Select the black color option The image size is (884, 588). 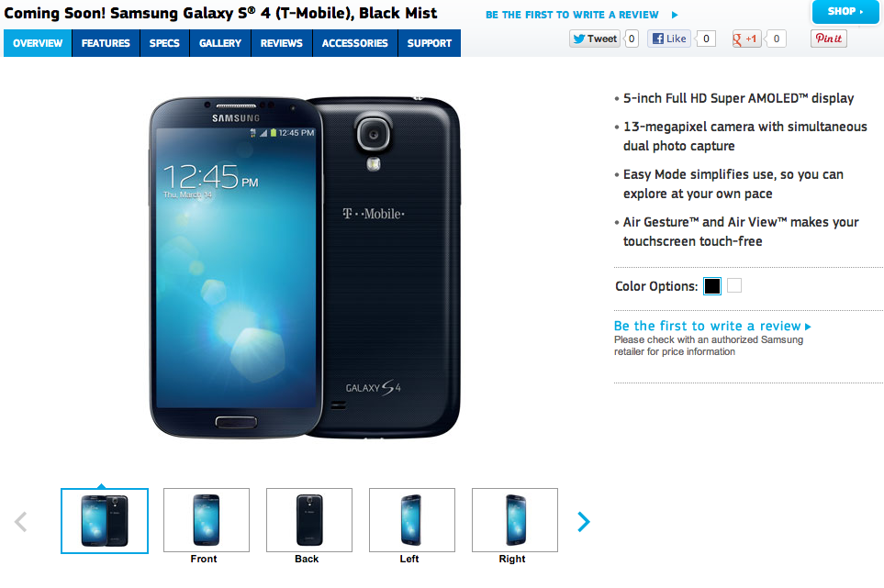[x=712, y=286]
